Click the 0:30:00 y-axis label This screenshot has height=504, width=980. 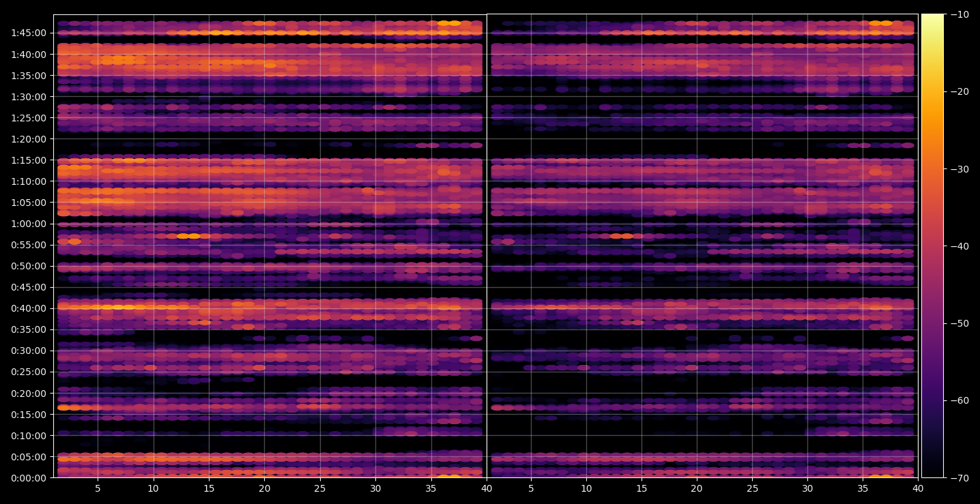coord(29,351)
